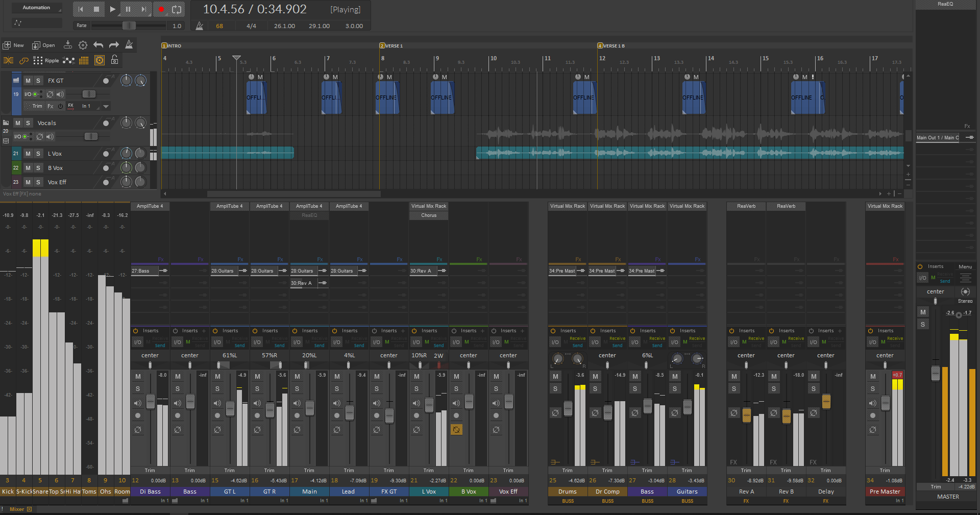
Task: Open I/O routing on the FX GT track
Action: [28, 94]
